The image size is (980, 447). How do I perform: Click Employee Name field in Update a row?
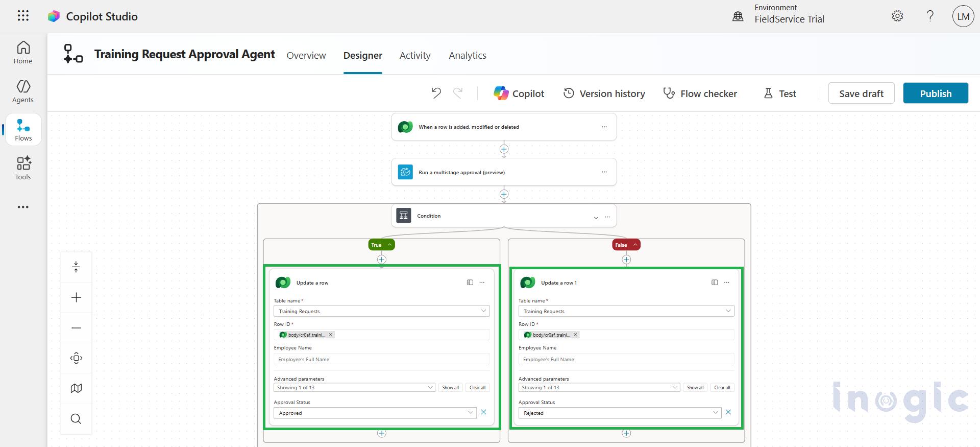tap(381, 359)
